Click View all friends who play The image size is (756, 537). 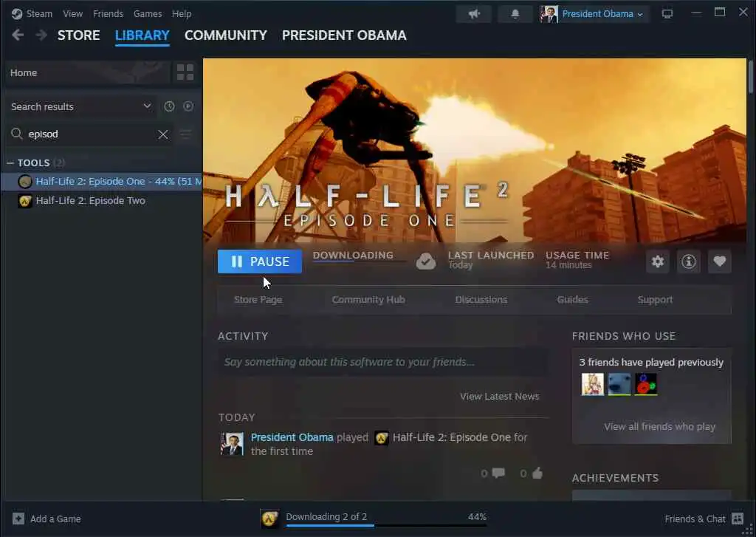pyautogui.click(x=659, y=426)
